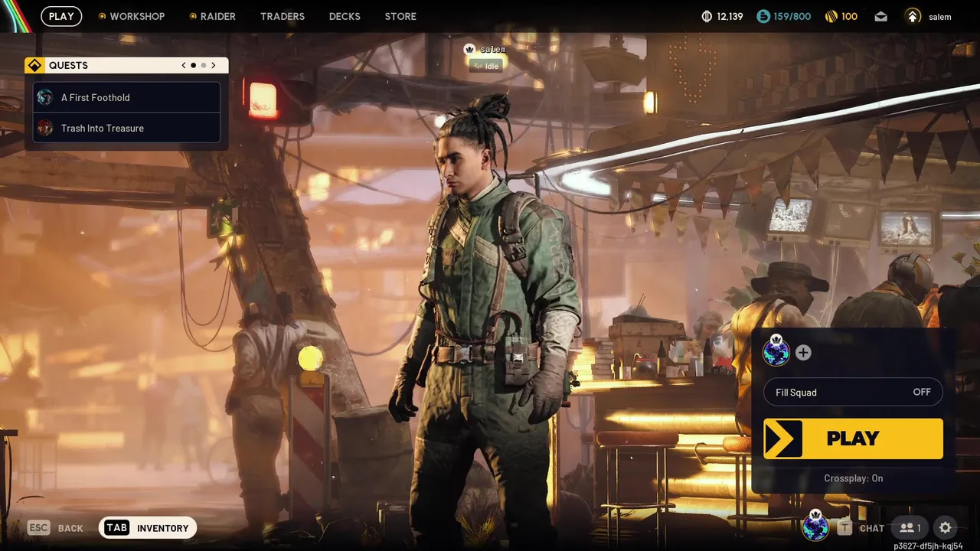Open Inventory with the TAB button
This screenshot has width=980, height=551.
click(x=148, y=528)
